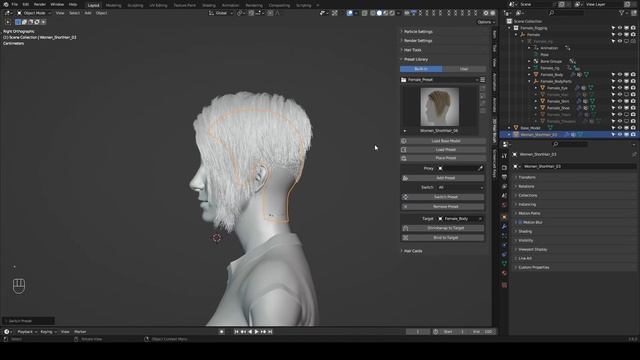Open the Object Mode dropdown
The width and height of the screenshot is (640, 360).
coord(34,13)
